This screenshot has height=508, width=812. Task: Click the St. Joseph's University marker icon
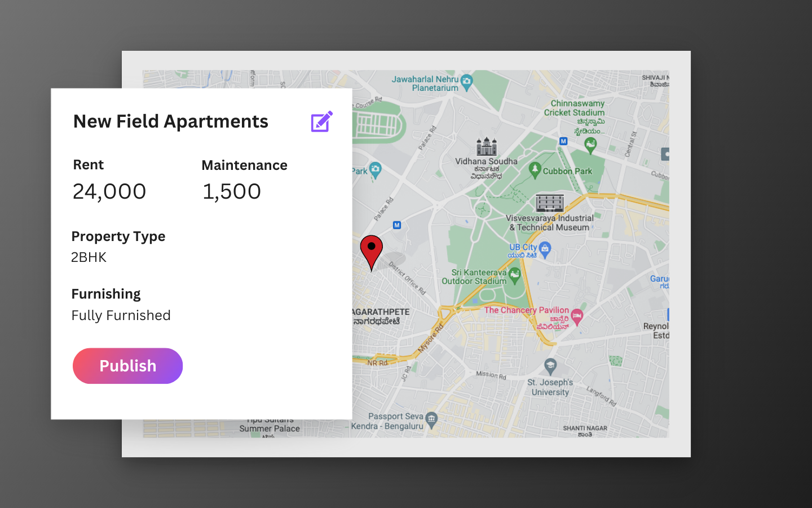550,367
